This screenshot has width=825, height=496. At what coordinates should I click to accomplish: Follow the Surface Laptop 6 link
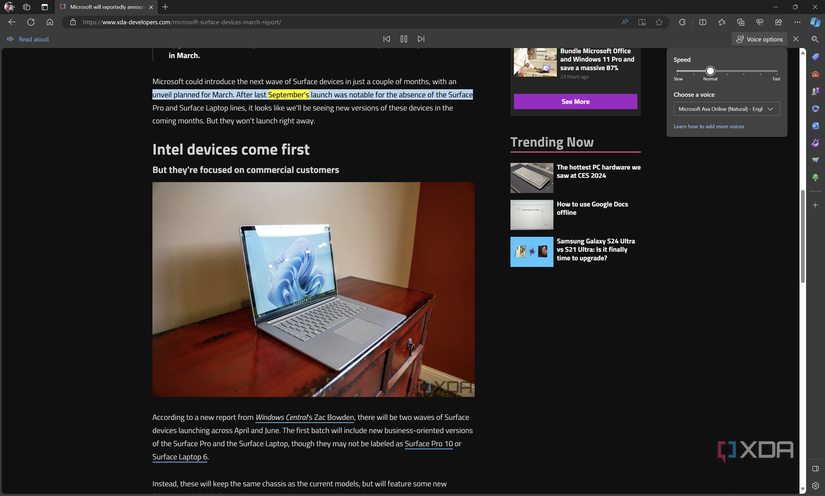click(x=180, y=457)
